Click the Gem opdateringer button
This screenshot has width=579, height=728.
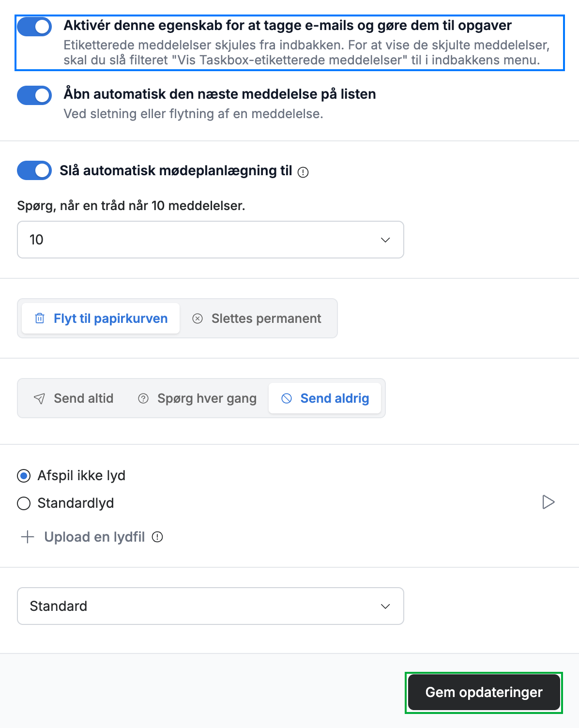click(x=484, y=692)
